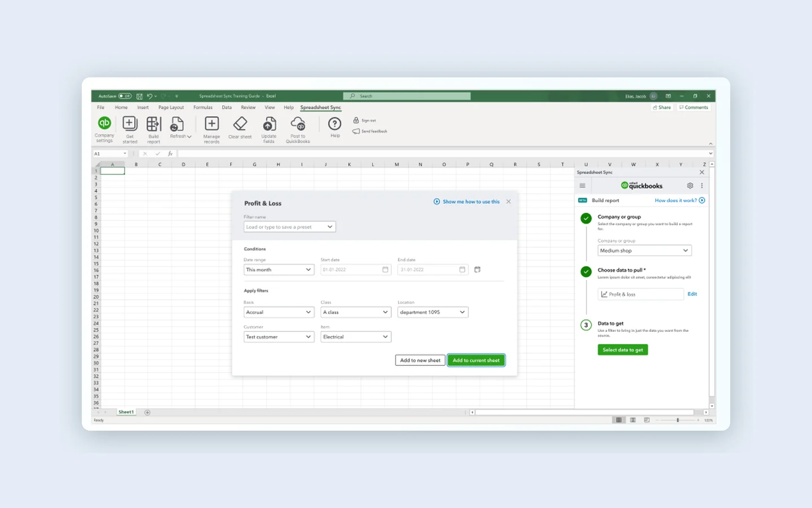The image size is (812, 508).
Task: Open the vertical dots menu in QuickBooks panel
Action: click(702, 186)
